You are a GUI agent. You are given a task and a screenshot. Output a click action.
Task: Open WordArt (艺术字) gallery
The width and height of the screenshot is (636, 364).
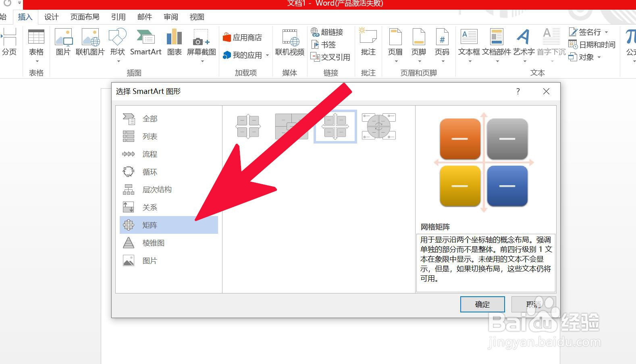pyautogui.click(x=524, y=45)
